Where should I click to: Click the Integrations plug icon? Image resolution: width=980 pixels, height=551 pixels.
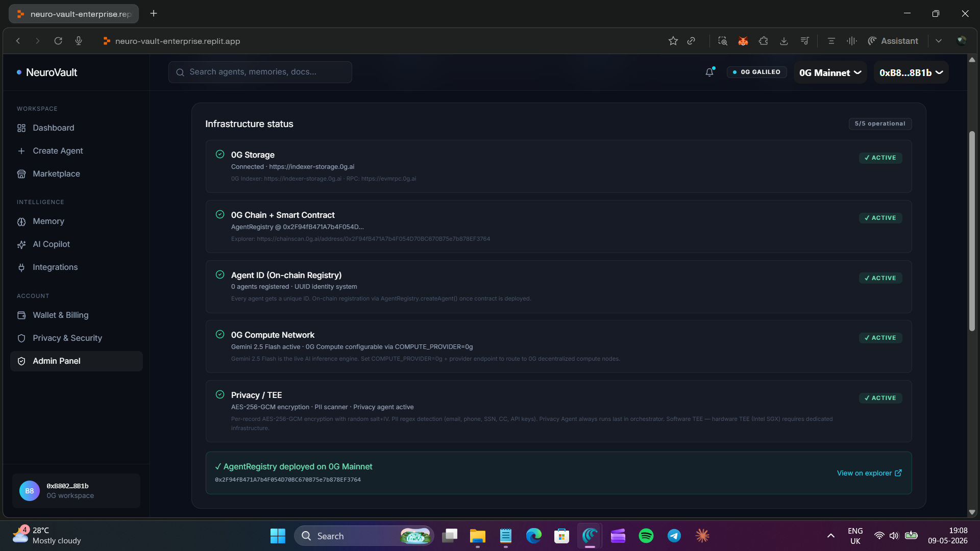(21, 267)
